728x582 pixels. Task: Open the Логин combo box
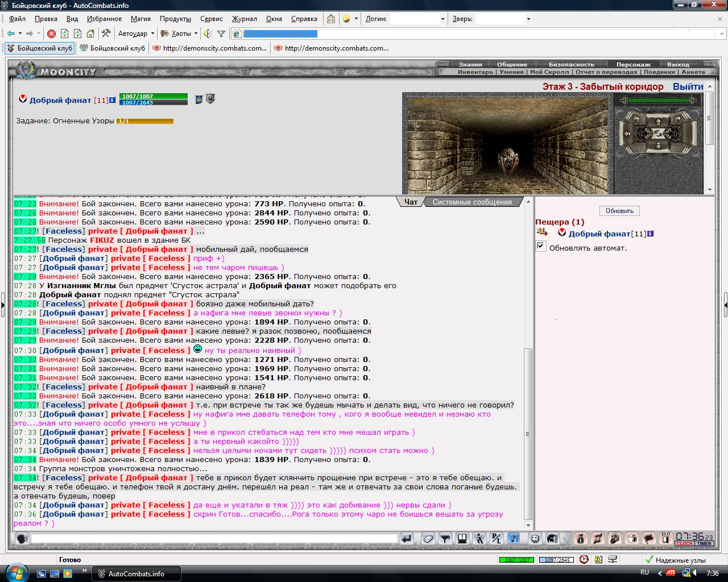tap(418, 19)
